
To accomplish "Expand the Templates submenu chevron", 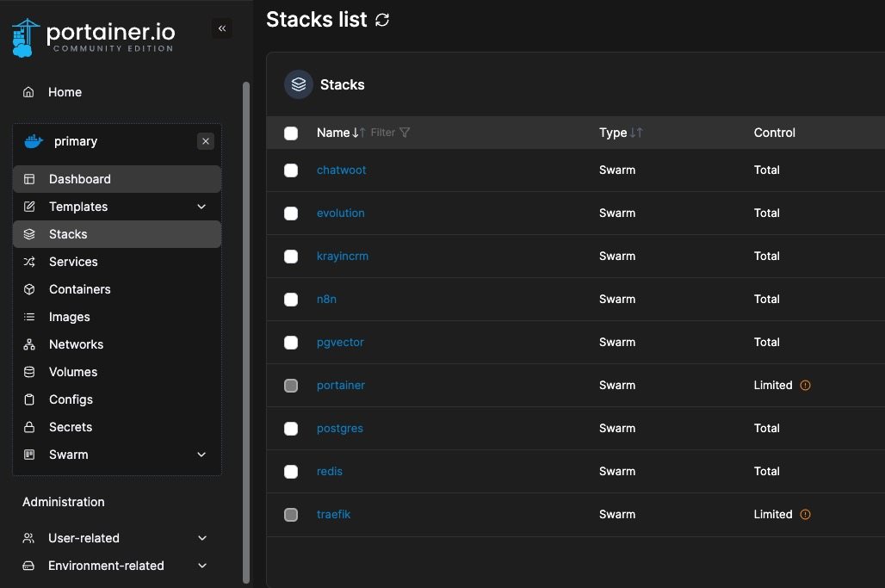I will coord(201,207).
